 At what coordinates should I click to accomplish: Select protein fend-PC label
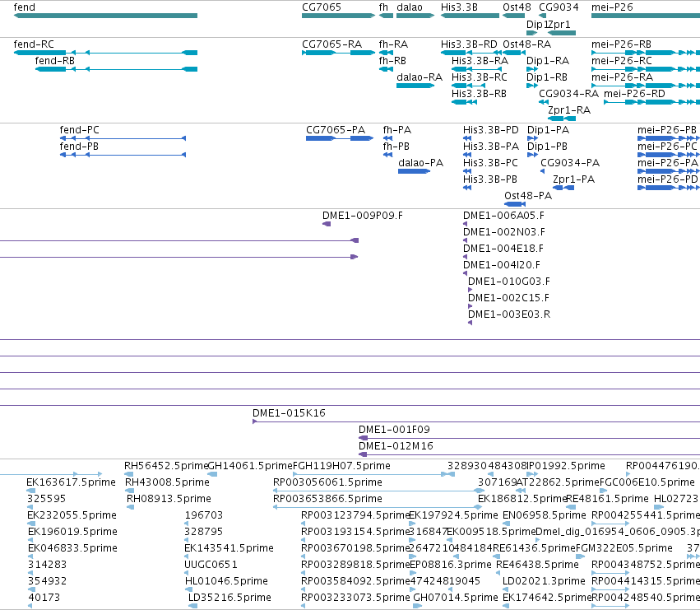coord(80,130)
